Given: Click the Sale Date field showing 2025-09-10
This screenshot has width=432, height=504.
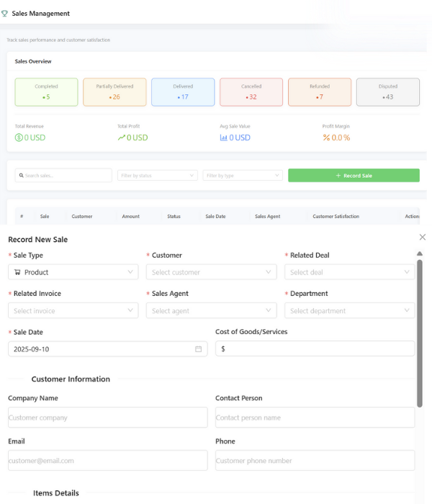Looking at the screenshot, I should (x=108, y=349).
